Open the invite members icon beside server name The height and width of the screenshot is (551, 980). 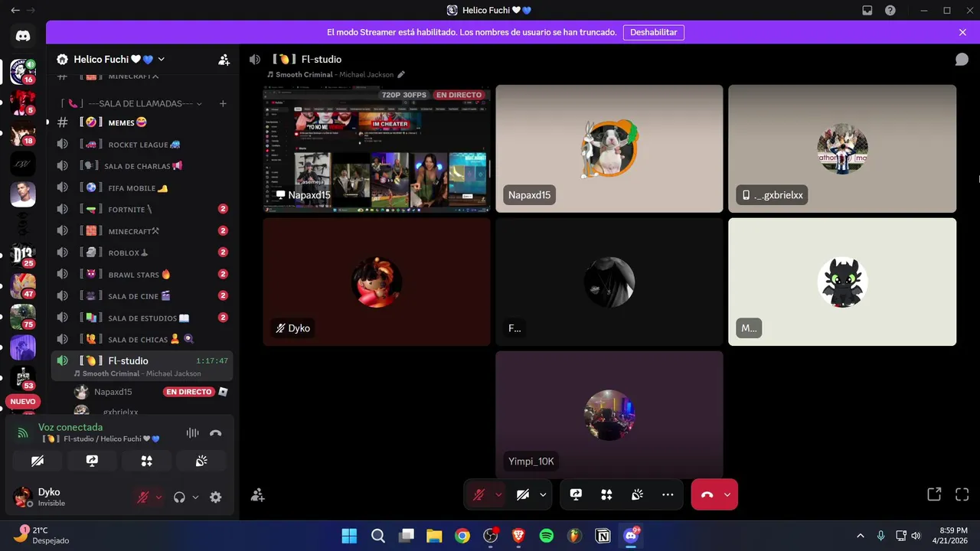[x=224, y=59]
